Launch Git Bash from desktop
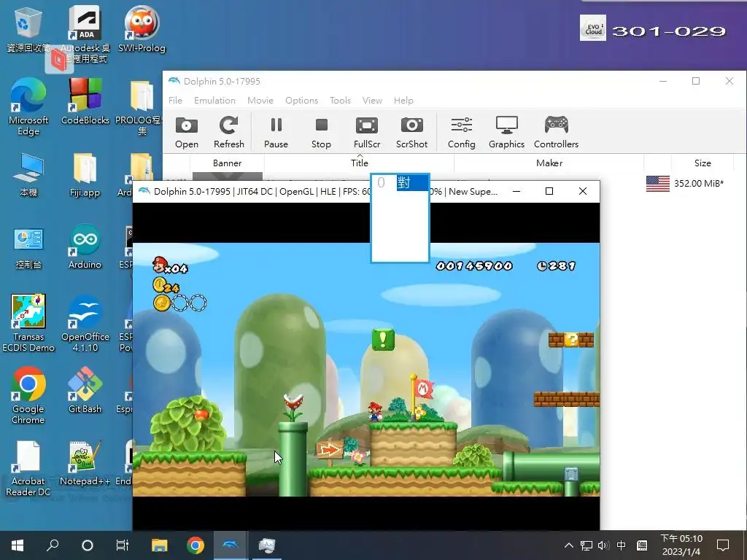The height and width of the screenshot is (560, 747). coord(85,390)
